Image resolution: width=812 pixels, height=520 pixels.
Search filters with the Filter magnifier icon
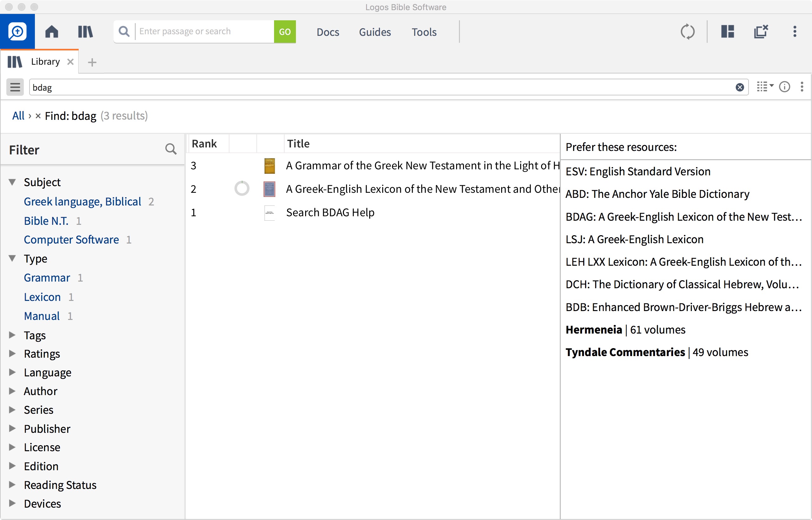(x=171, y=149)
